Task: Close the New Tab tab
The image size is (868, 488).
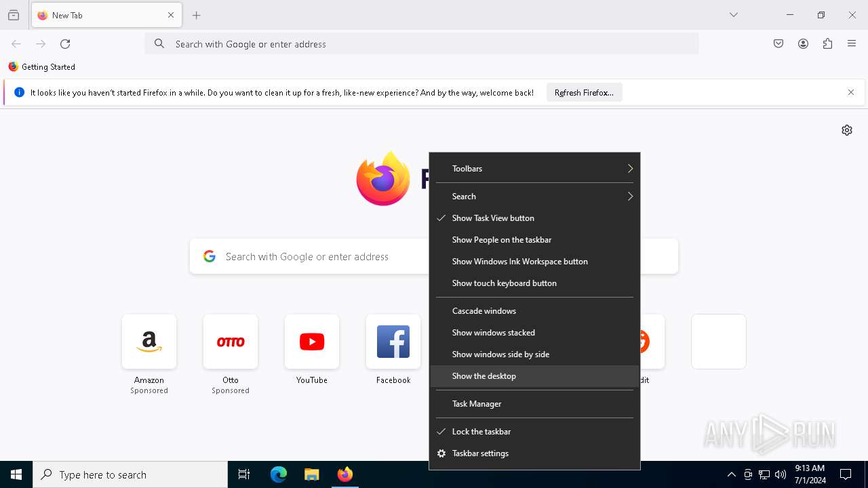Action: click(171, 15)
